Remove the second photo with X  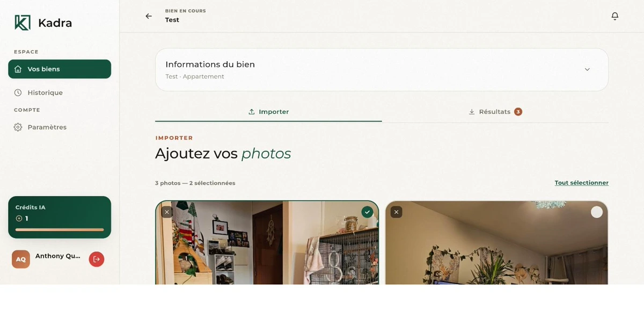pyautogui.click(x=396, y=212)
